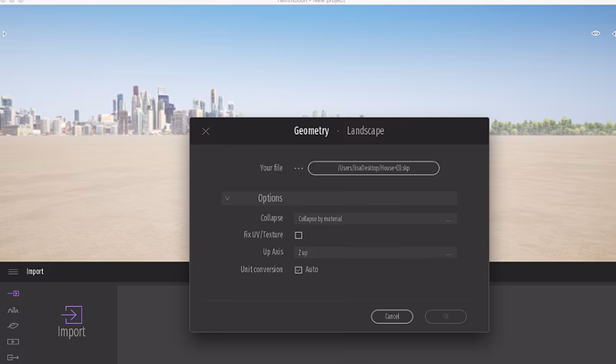This screenshot has width=616, height=364.
Task: Select the Export sidebar icon
Action: [x=13, y=358]
